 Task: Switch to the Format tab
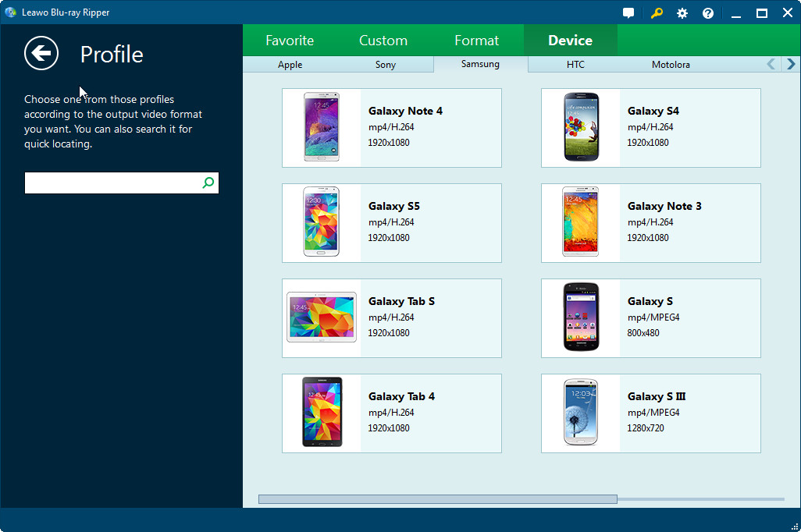click(476, 41)
